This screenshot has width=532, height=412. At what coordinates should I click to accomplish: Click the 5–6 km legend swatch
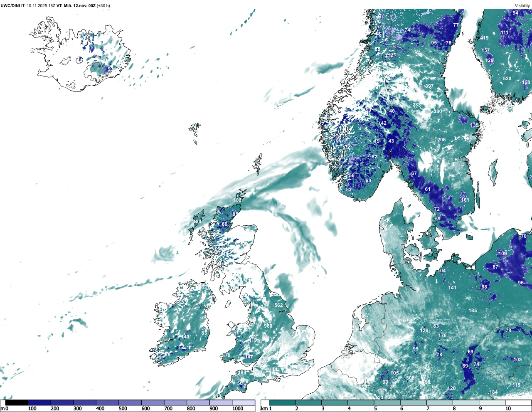(x=387, y=402)
